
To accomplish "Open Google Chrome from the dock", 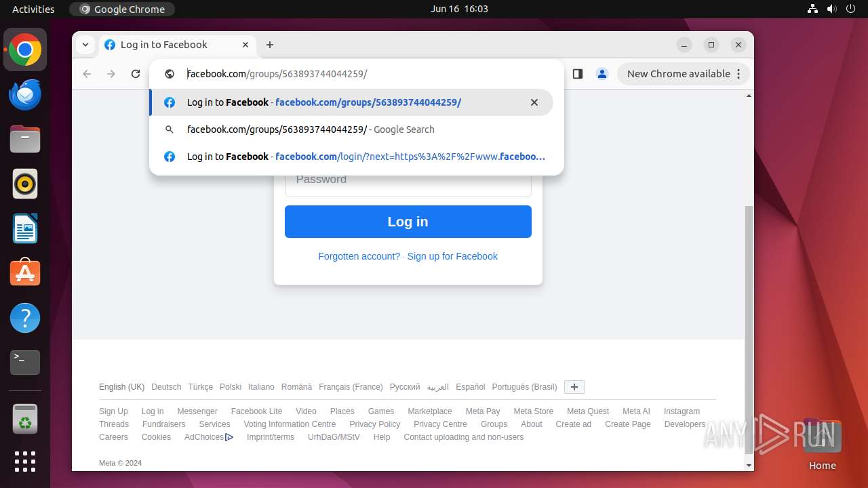I will 25,50.
